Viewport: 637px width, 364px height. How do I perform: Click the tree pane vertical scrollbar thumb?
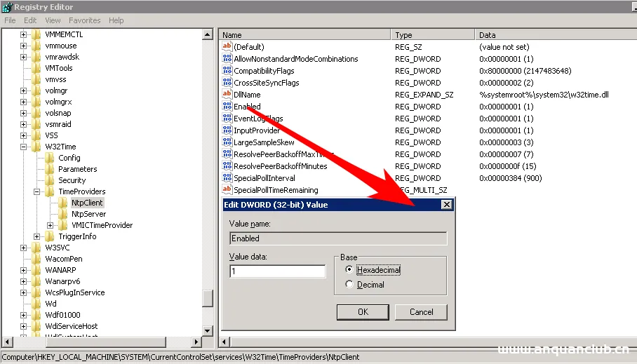(x=208, y=297)
